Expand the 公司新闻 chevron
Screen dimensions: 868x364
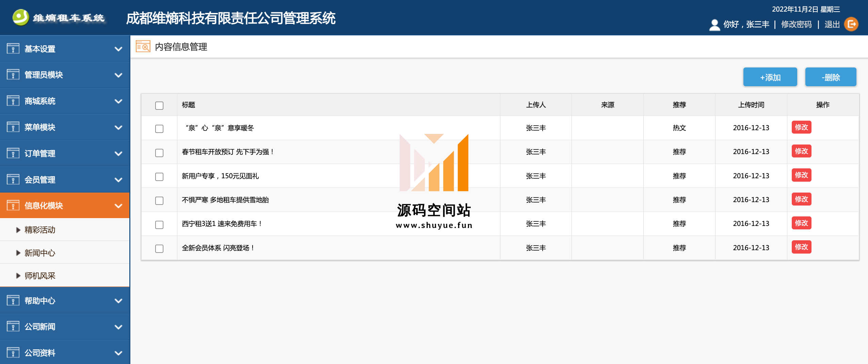coord(118,327)
